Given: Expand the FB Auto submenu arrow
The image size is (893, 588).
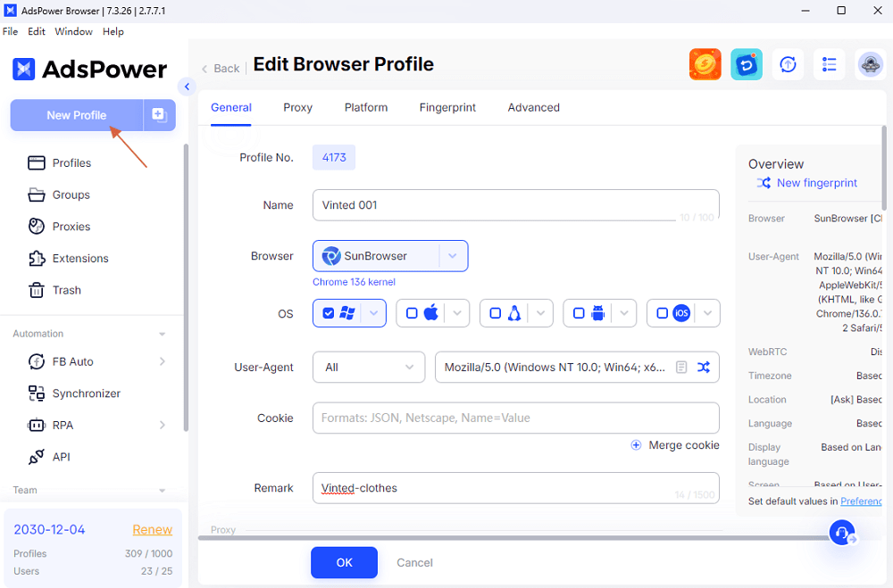Looking at the screenshot, I should (x=163, y=361).
